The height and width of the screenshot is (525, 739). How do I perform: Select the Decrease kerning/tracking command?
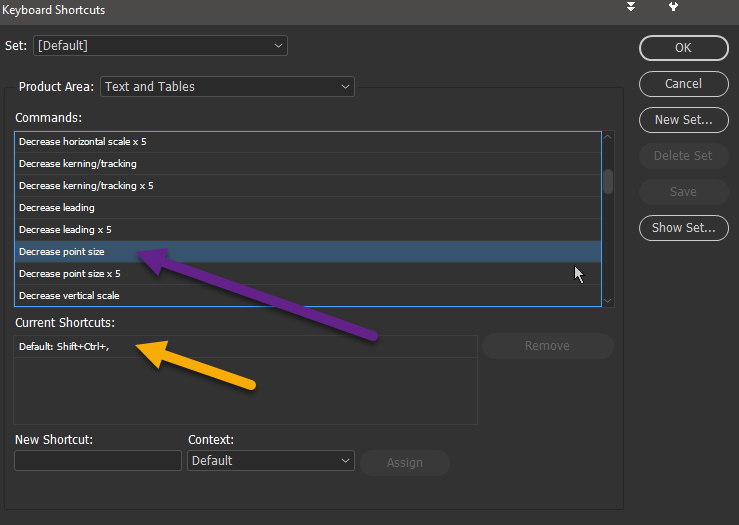point(308,164)
